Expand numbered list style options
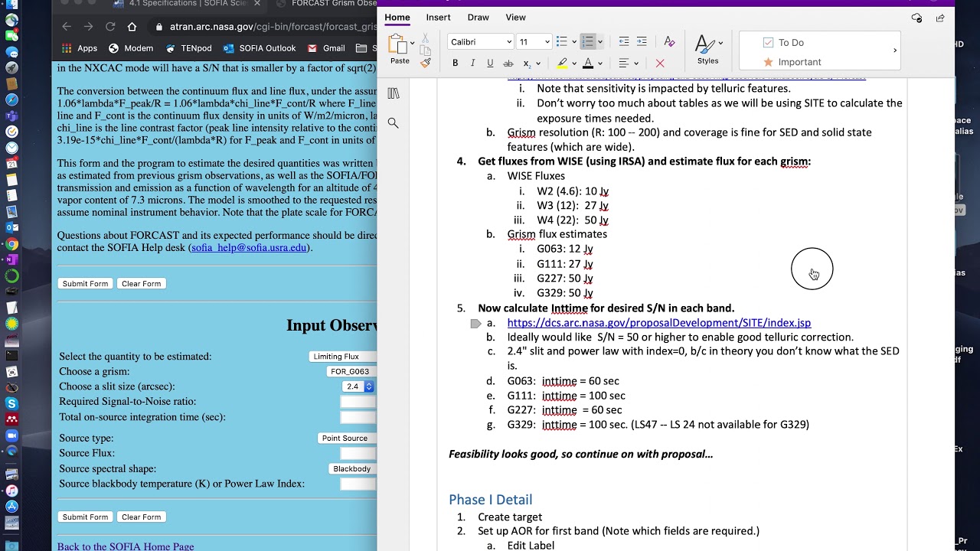The width and height of the screenshot is (980, 551). click(599, 41)
